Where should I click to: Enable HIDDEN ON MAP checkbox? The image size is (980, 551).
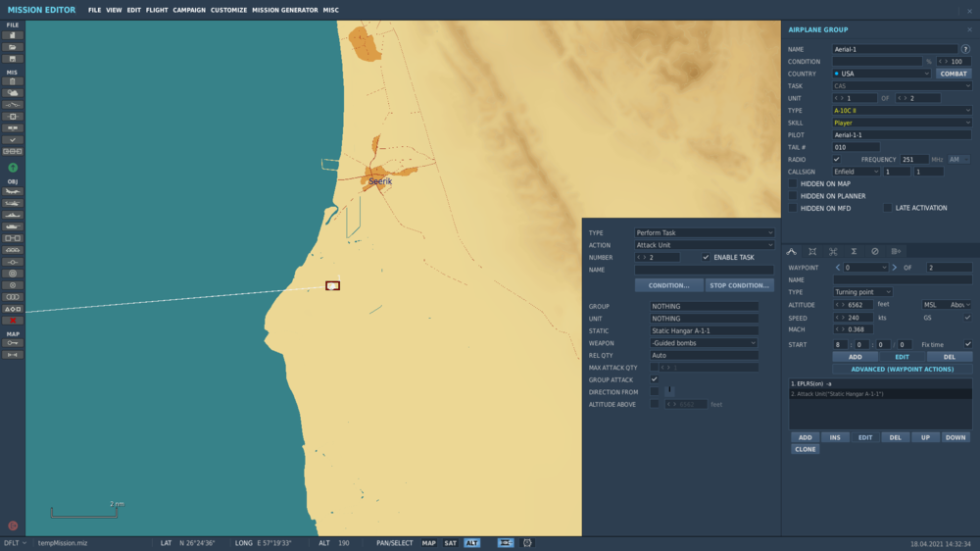coord(793,184)
